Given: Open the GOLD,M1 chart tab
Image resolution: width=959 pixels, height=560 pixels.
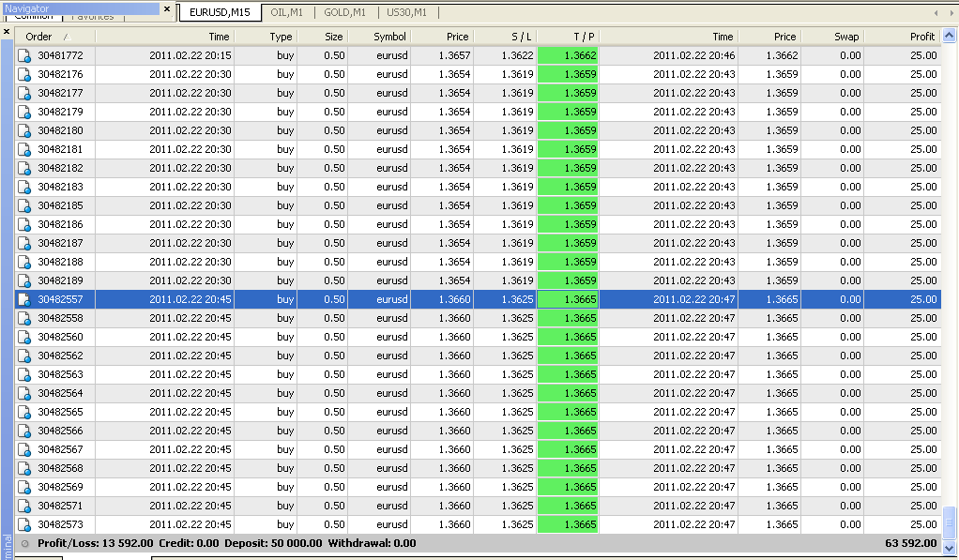Looking at the screenshot, I should click(x=344, y=13).
